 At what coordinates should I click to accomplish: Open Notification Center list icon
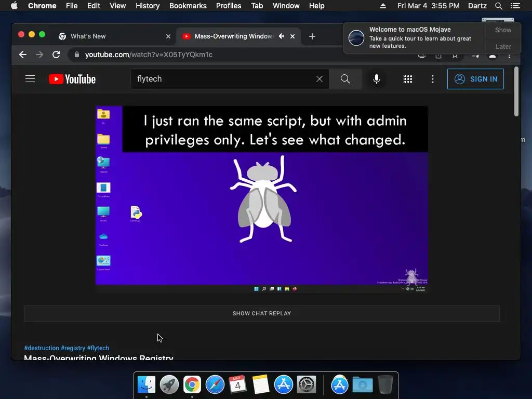(x=515, y=6)
